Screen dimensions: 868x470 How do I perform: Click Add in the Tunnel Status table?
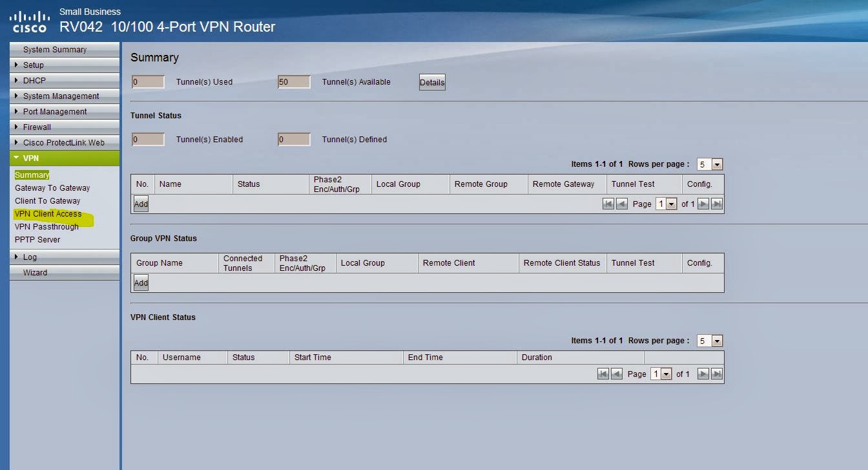(x=141, y=204)
